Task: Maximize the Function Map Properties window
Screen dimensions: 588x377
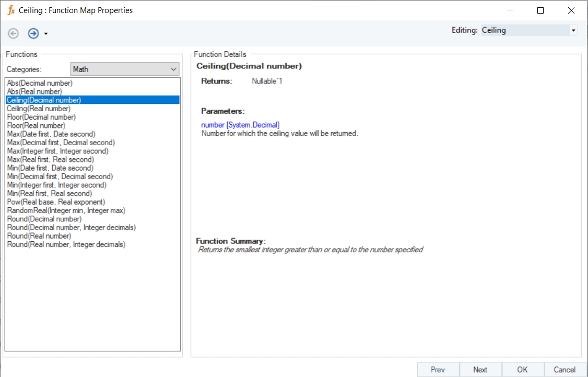Action: tap(540, 10)
